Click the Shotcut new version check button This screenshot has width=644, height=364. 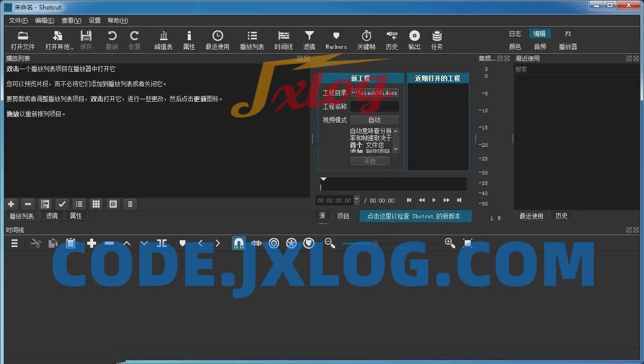point(415,216)
